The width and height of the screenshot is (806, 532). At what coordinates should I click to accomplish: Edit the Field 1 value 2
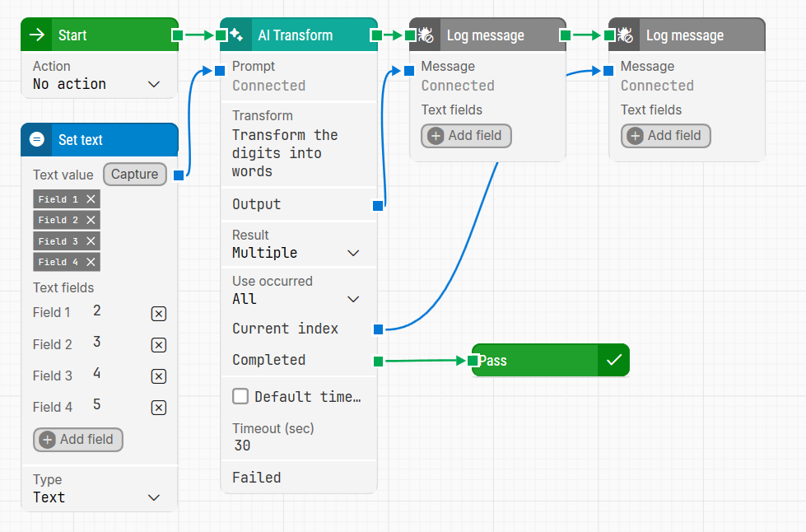coord(97,311)
